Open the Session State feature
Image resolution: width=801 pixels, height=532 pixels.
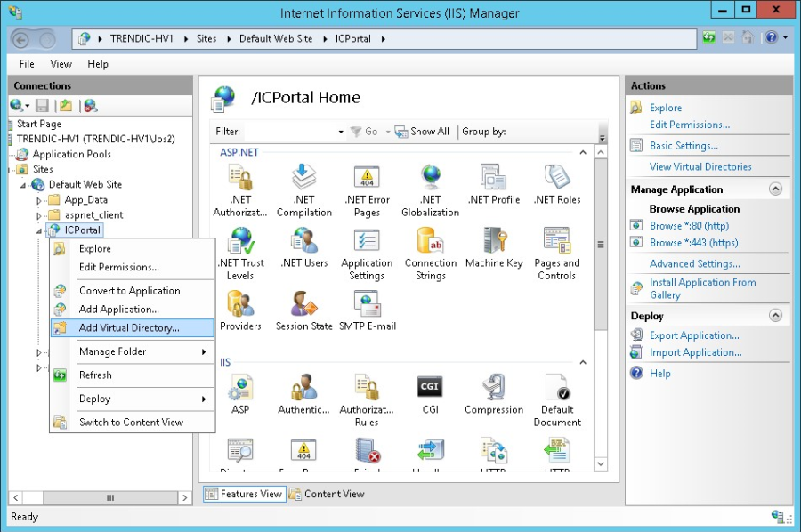tap(304, 311)
